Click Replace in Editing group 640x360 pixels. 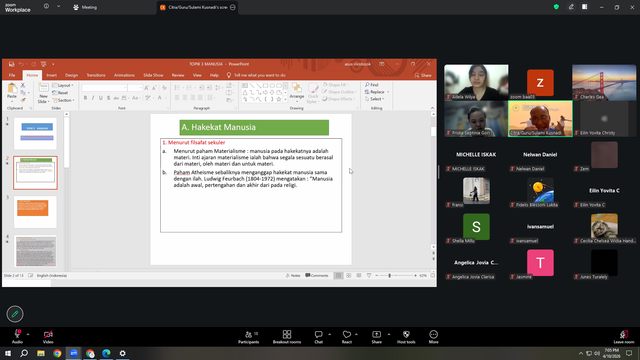376,92
